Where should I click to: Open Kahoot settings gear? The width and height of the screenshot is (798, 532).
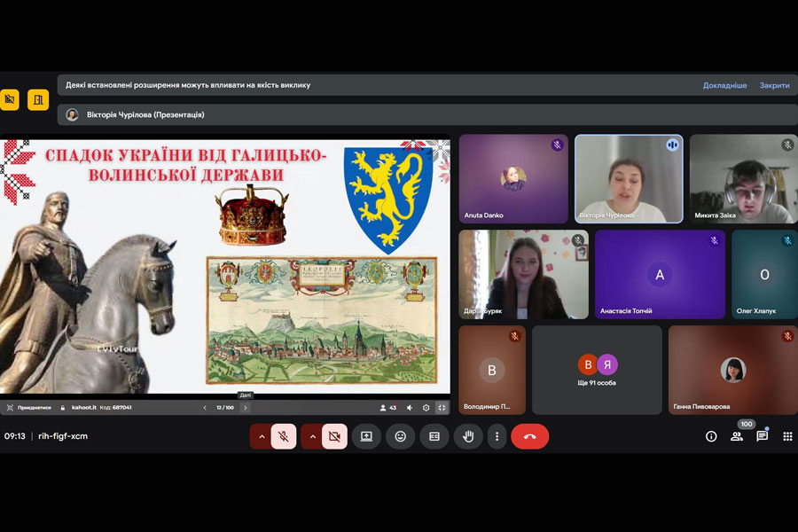(x=426, y=408)
